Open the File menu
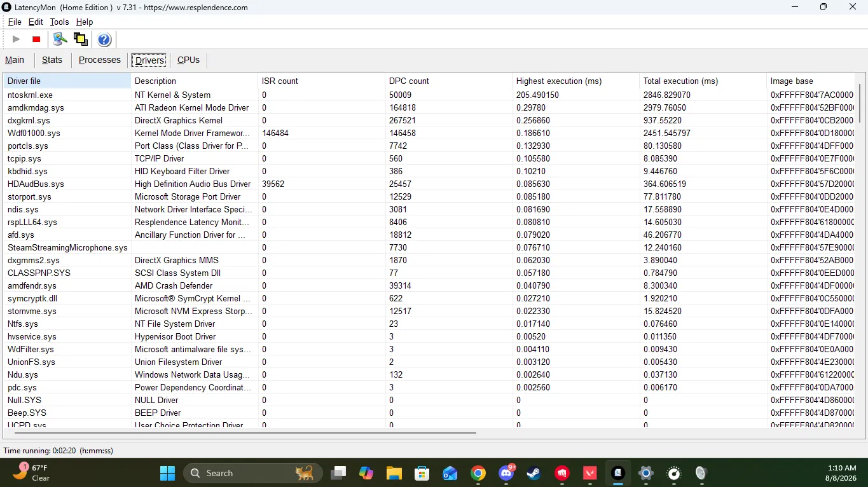 click(x=15, y=22)
